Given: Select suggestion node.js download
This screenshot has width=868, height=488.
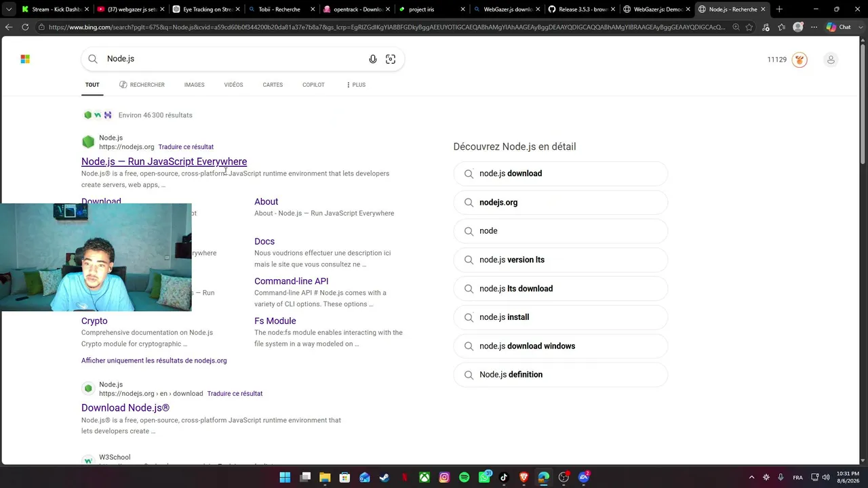Looking at the screenshot, I should [x=560, y=174].
